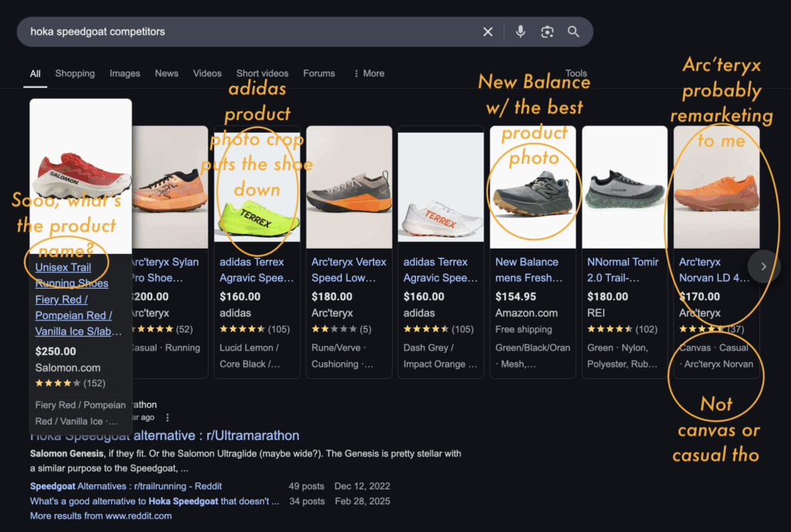Click the star rating showing 5 reviews
The height and width of the screenshot is (532, 791).
pyautogui.click(x=341, y=329)
